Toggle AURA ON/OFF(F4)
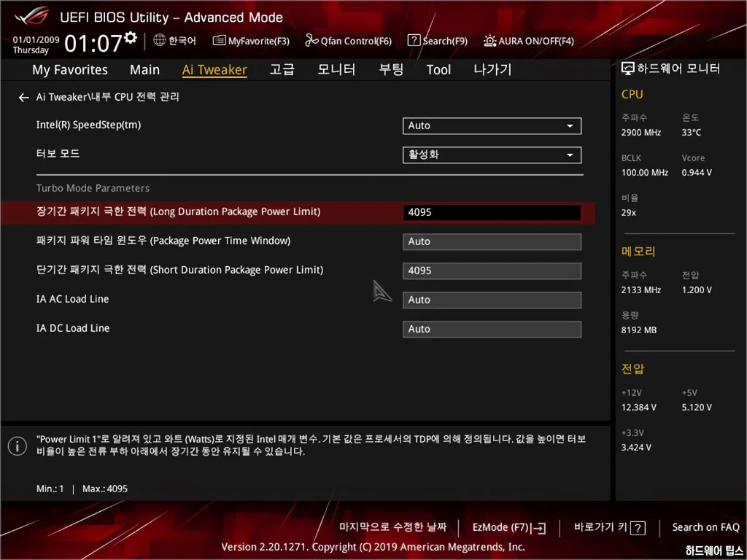This screenshot has width=747, height=560. pos(528,41)
